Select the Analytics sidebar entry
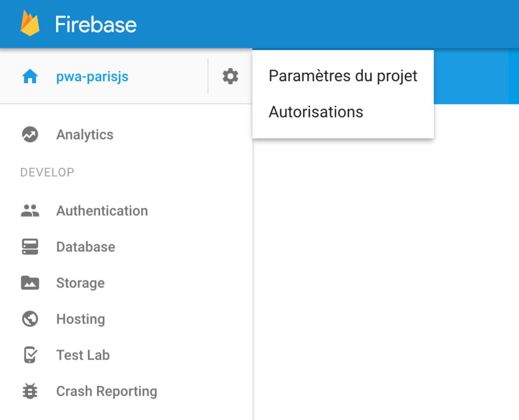The height and width of the screenshot is (420, 519). (x=84, y=134)
